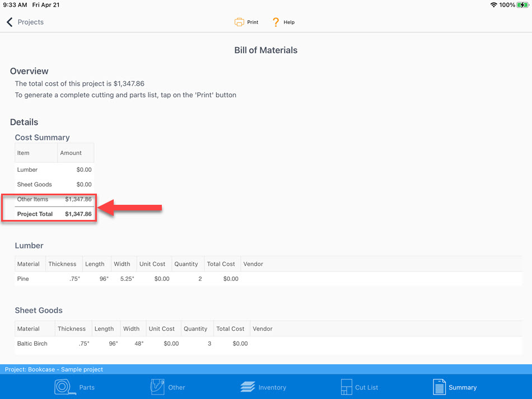
Task: Tap the Cut List layout icon
Action: pyautogui.click(x=346, y=387)
